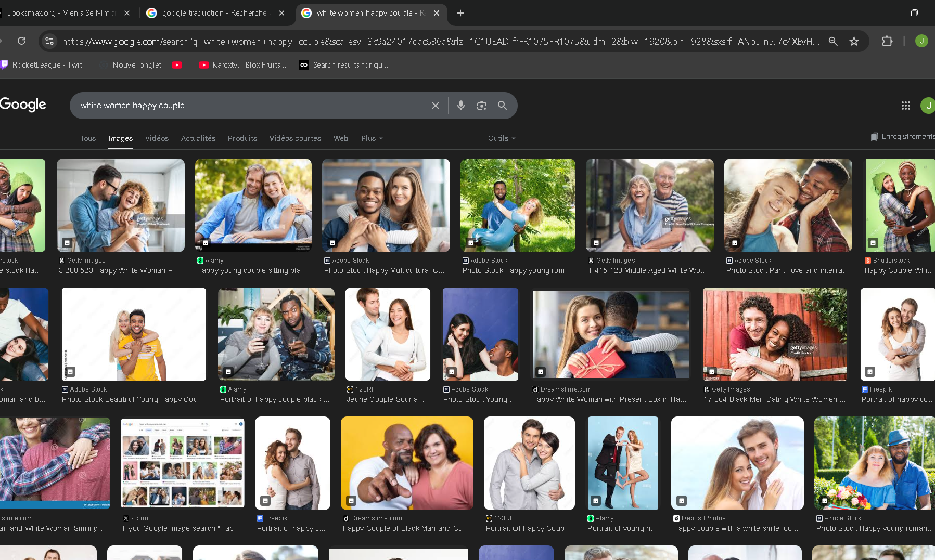The image size is (935, 560).
Task: Click the search query input field
Action: [x=250, y=106]
